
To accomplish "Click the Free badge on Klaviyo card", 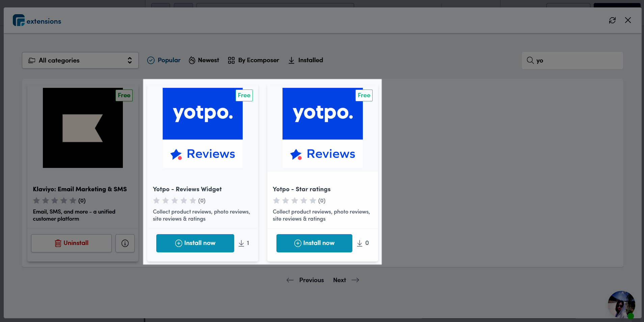I will point(124,95).
